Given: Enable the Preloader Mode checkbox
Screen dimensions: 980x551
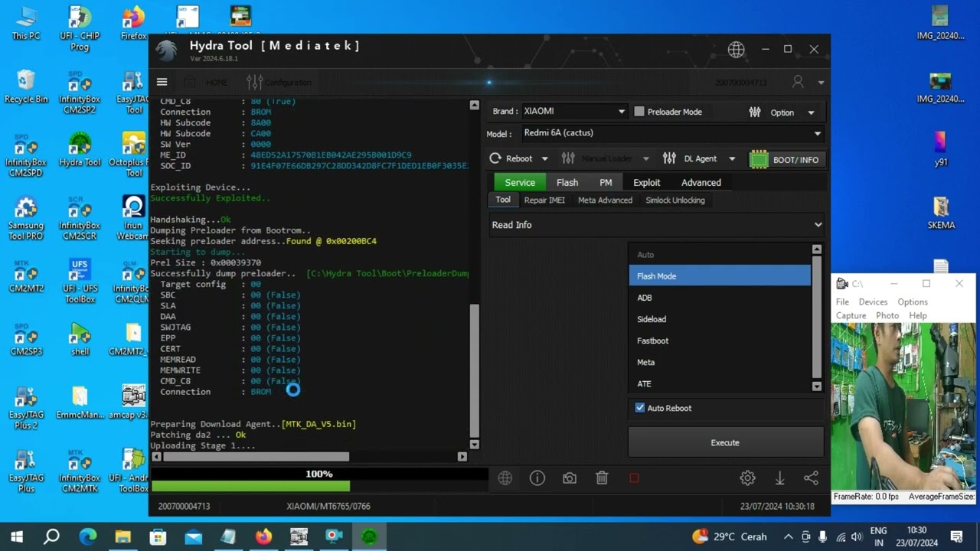Looking at the screenshot, I should click(x=639, y=112).
